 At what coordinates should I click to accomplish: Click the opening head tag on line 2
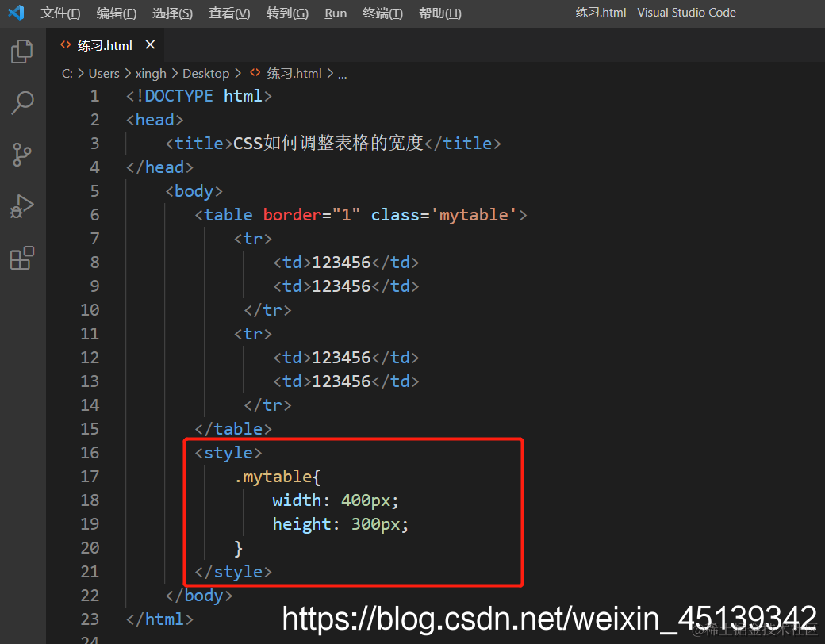[155, 120]
